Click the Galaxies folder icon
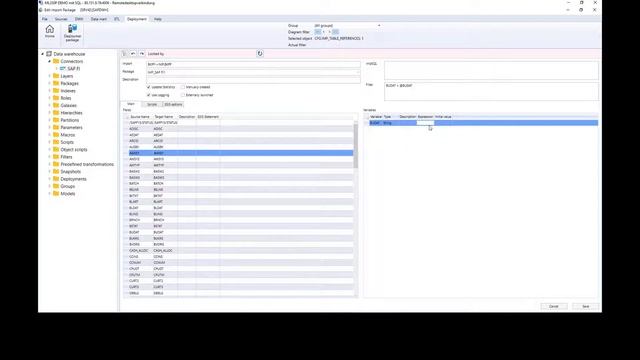Screen dimensions: 640x360 coord(56,105)
